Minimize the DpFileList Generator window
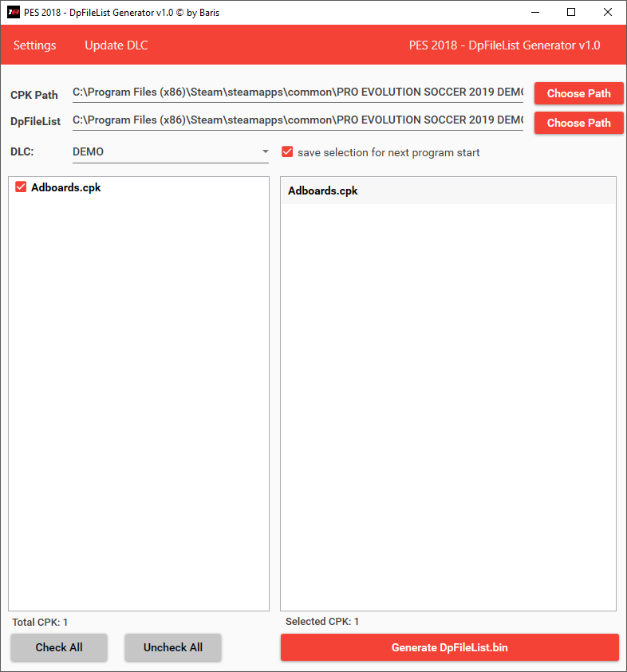 (x=535, y=12)
